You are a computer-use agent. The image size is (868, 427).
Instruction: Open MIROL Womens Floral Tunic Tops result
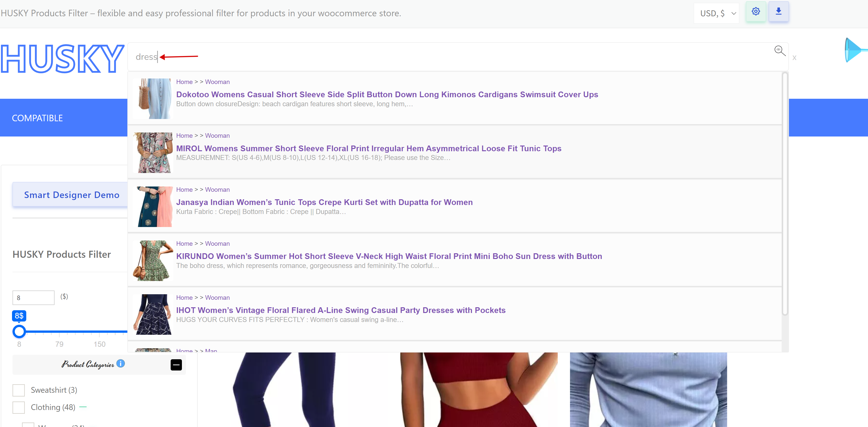click(x=369, y=148)
